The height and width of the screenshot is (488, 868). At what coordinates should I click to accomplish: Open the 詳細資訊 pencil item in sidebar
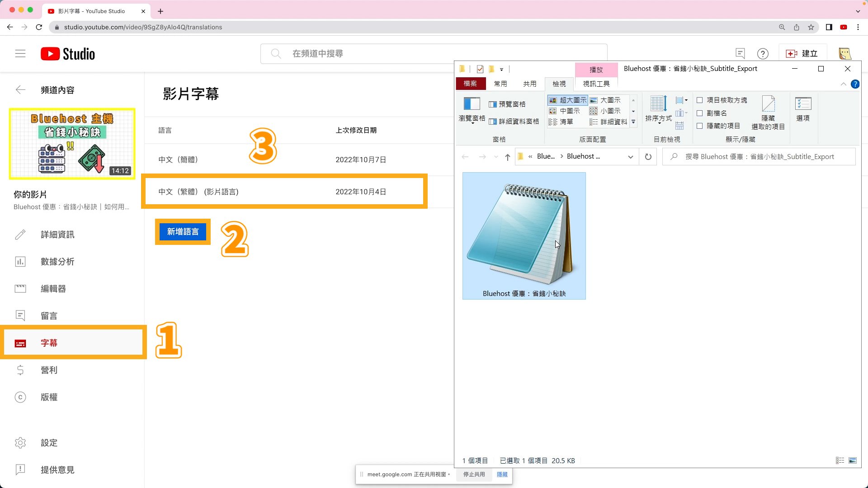click(x=72, y=235)
